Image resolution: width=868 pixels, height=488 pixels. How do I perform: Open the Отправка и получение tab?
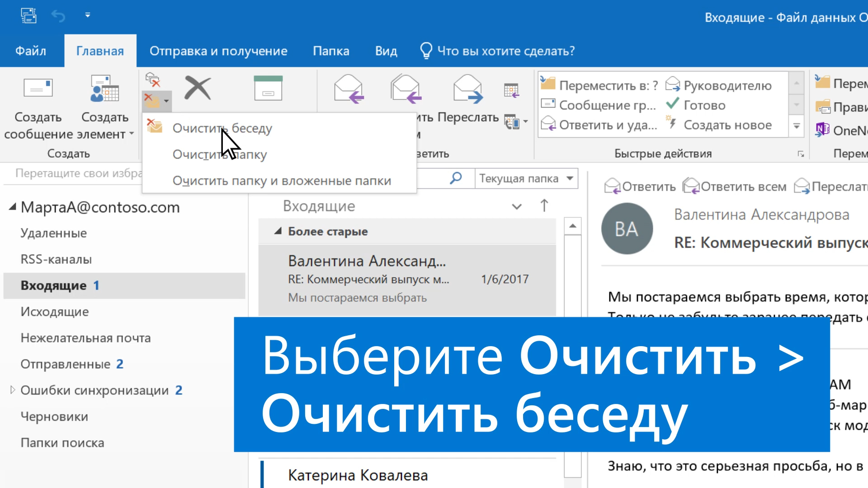(218, 51)
